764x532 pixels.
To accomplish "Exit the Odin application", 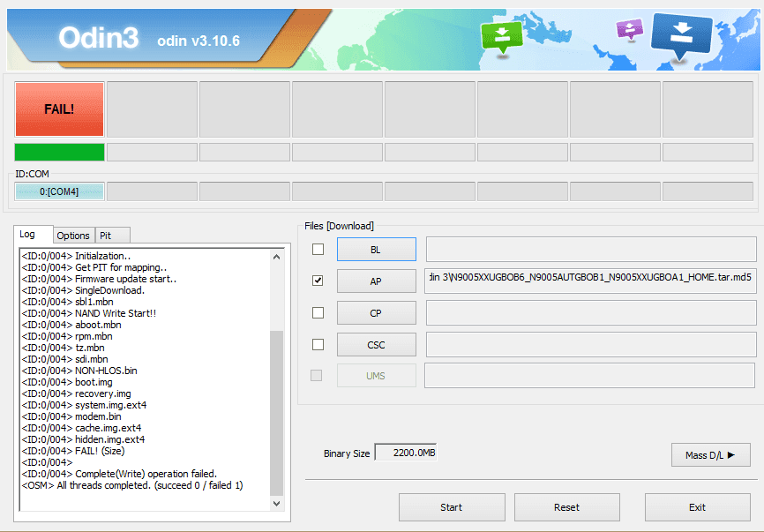I will (697, 507).
